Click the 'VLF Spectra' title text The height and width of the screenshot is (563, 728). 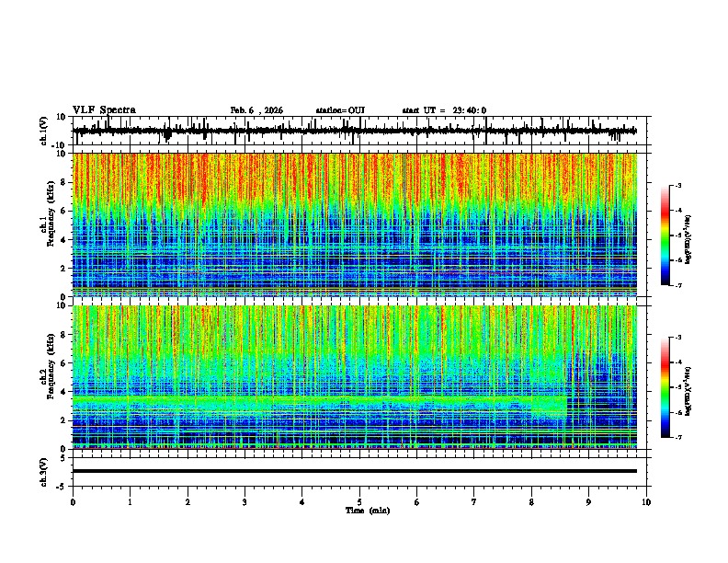click(x=104, y=110)
